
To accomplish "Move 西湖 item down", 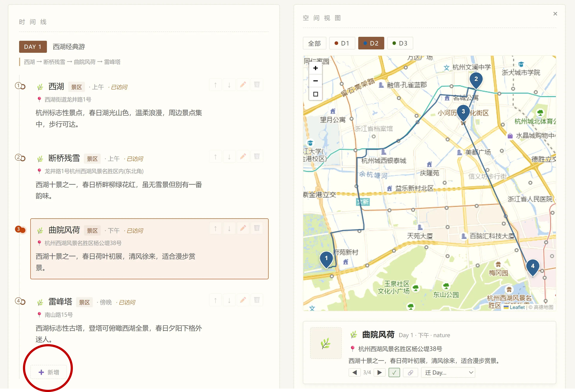I will pos(229,85).
